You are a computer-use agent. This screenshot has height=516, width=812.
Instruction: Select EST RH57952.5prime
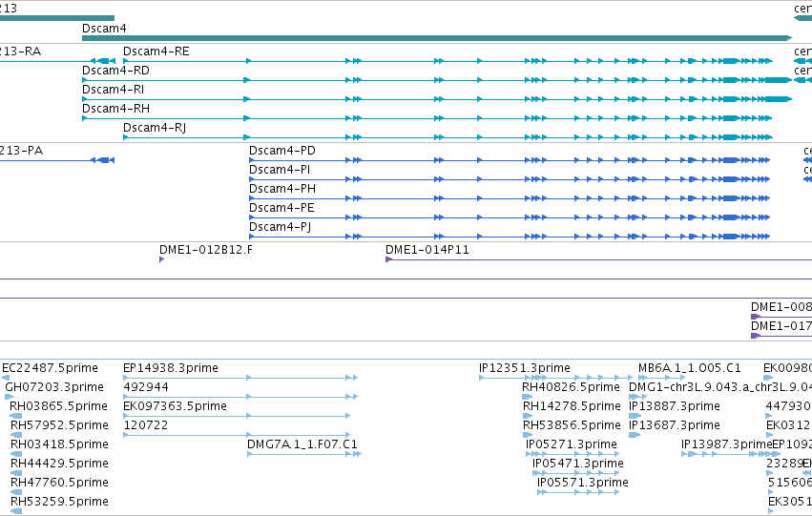coord(59,425)
